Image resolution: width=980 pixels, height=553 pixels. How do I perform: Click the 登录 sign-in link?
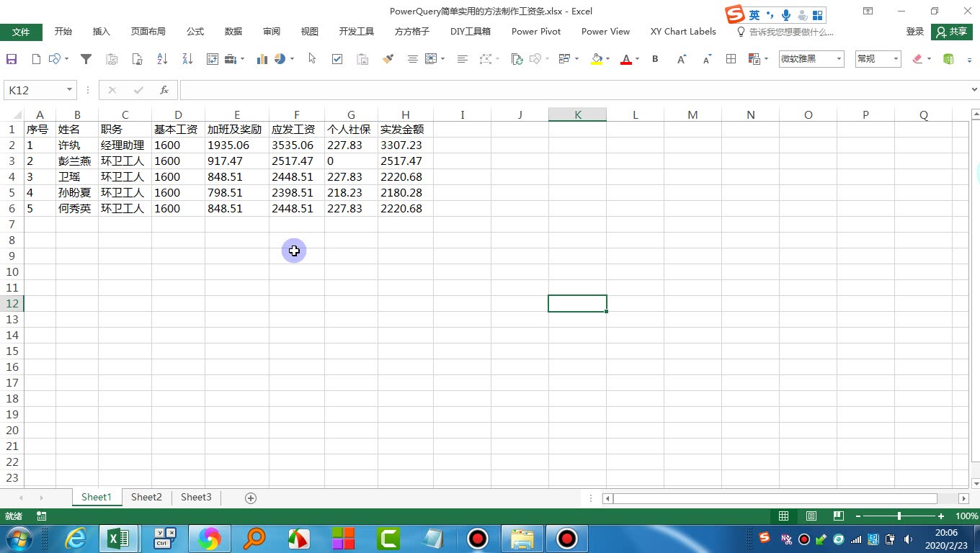pyautogui.click(x=915, y=32)
